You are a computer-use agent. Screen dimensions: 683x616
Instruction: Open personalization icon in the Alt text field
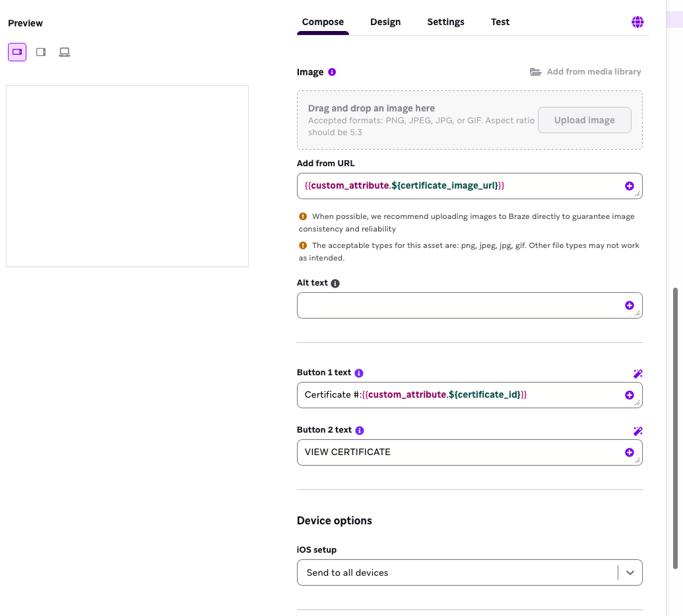(630, 305)
